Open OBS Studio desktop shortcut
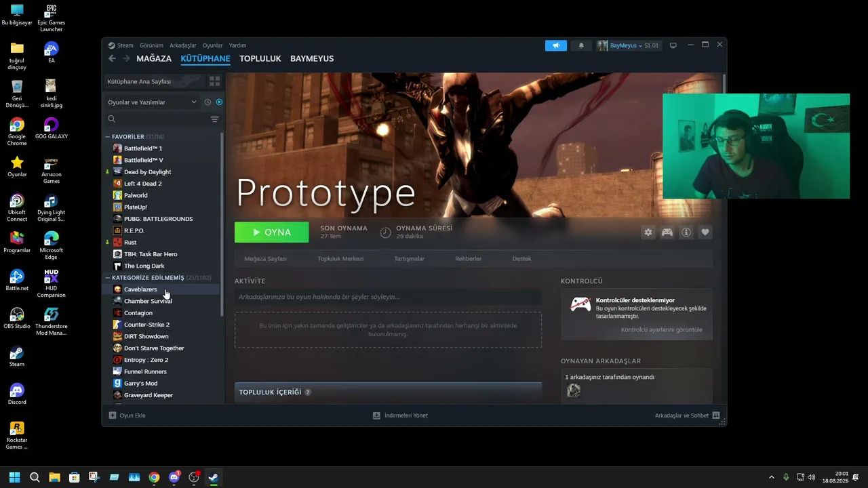 coord(17,319)
